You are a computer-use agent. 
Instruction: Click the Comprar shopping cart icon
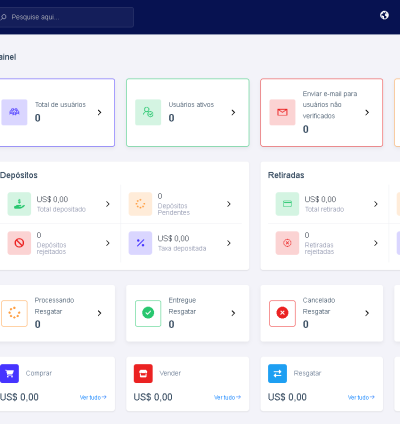(9, 373)
